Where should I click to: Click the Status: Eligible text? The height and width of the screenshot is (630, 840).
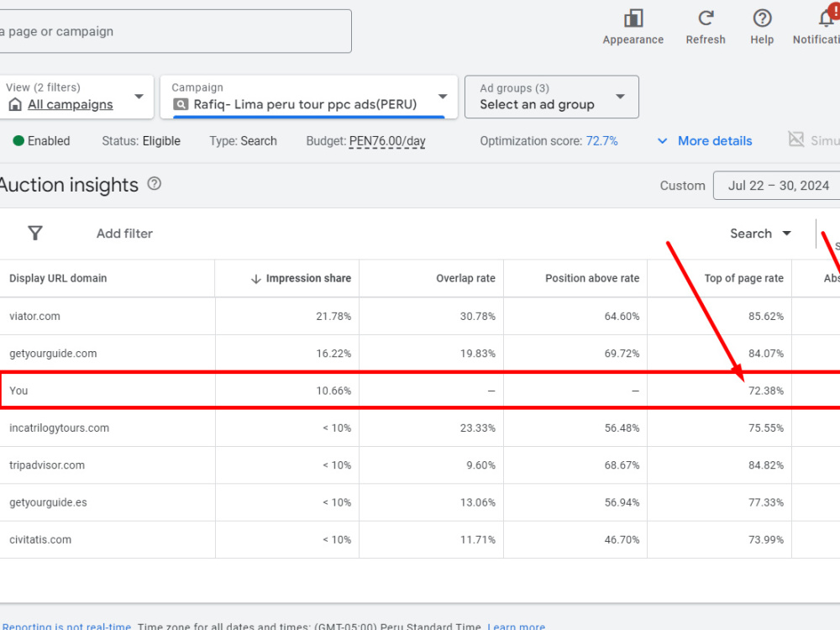141,141
